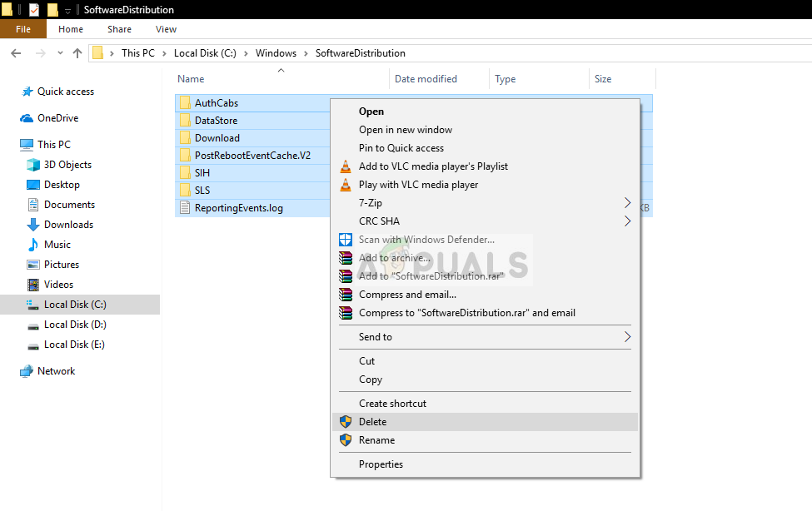This screenshot has width=812, height=511.
Task: Choose Add to "SoftwareDistribution.rar"
Action: (485, 276)
